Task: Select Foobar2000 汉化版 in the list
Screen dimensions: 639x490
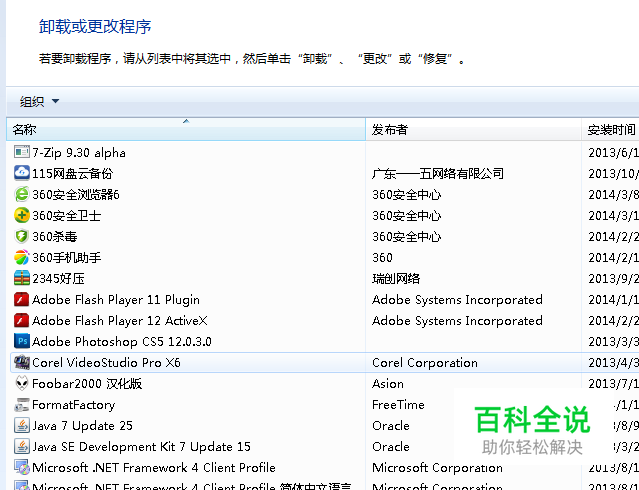Action: [x=87, y=384]
